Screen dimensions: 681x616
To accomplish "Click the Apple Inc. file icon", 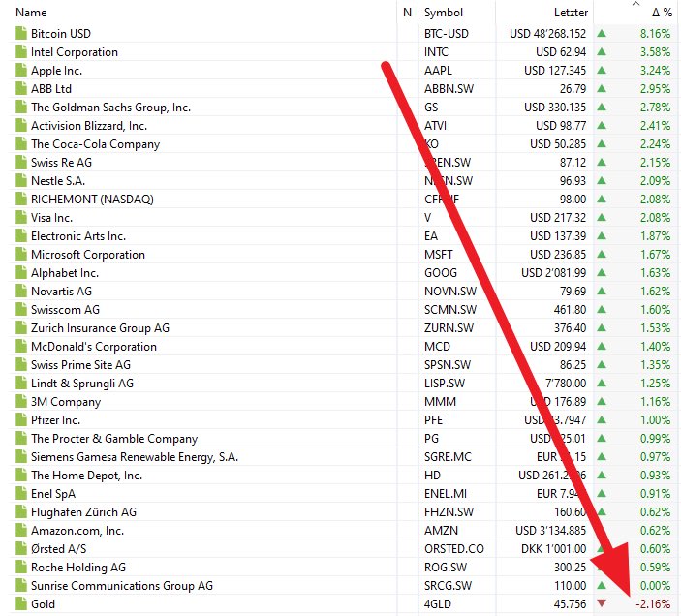I will (x=21, y=71).
